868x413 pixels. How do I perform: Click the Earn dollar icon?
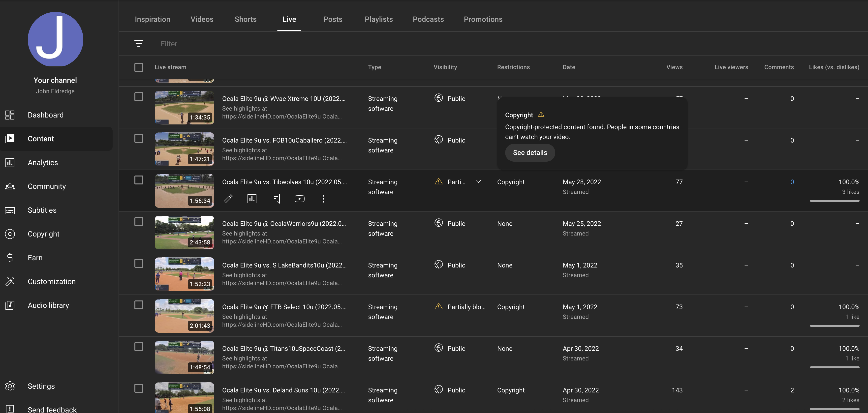[10, 258]
